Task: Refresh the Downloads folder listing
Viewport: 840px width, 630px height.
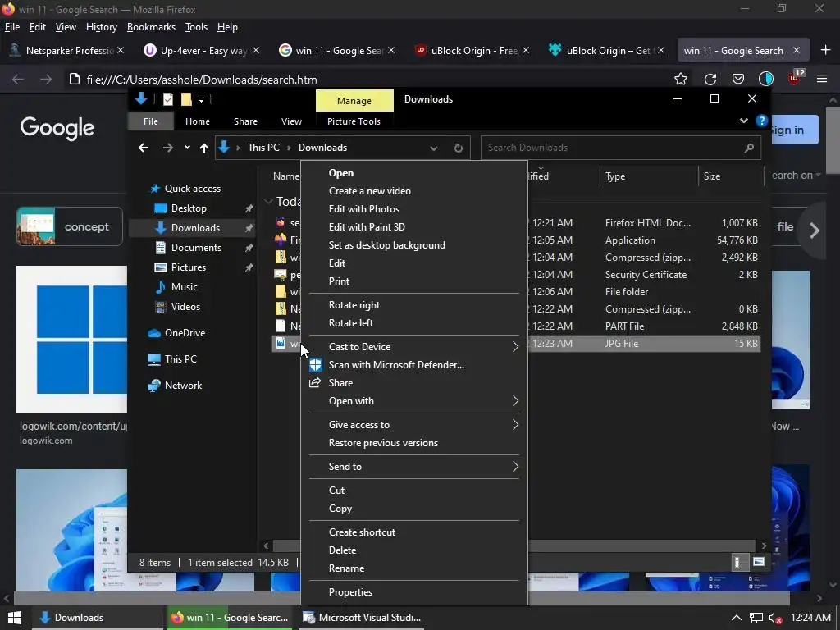Action: tap(458, 148)
